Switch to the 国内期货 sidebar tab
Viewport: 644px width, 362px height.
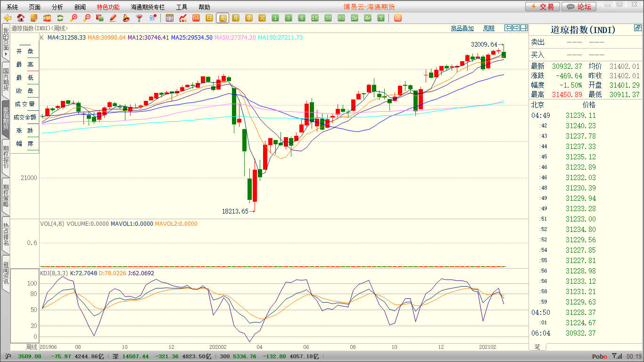[6, 80]
